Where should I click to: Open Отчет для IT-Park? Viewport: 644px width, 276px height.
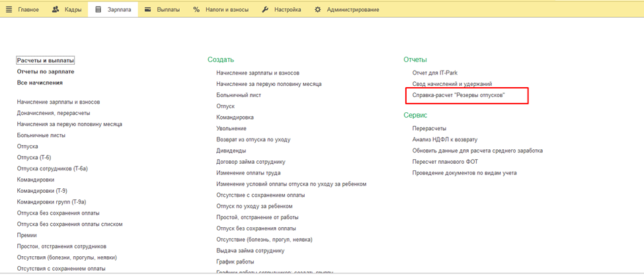(434, 73)
